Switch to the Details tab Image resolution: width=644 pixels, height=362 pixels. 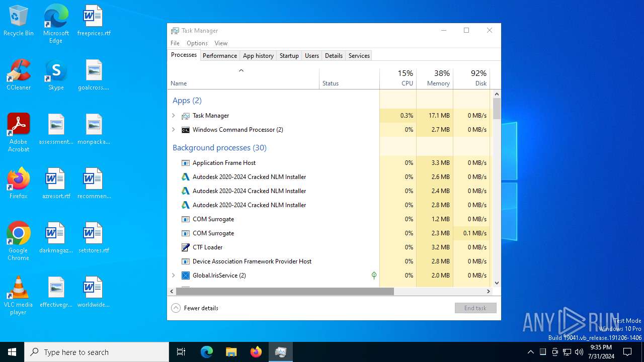tap(334, 56)
